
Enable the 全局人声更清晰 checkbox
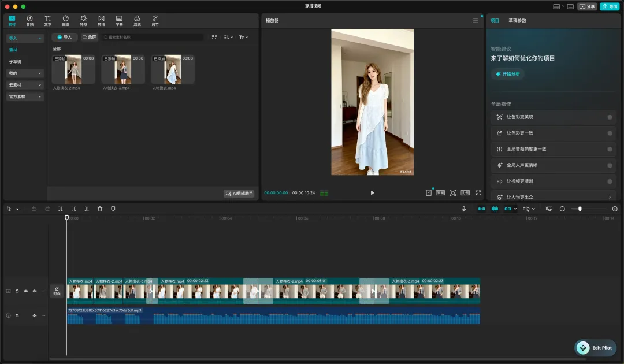(x=610, y=165)
